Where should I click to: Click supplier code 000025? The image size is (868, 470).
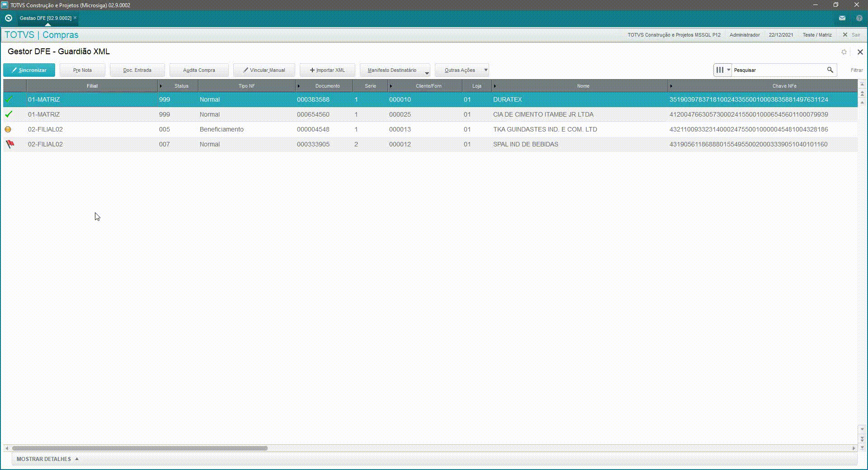tap(400, 114)
